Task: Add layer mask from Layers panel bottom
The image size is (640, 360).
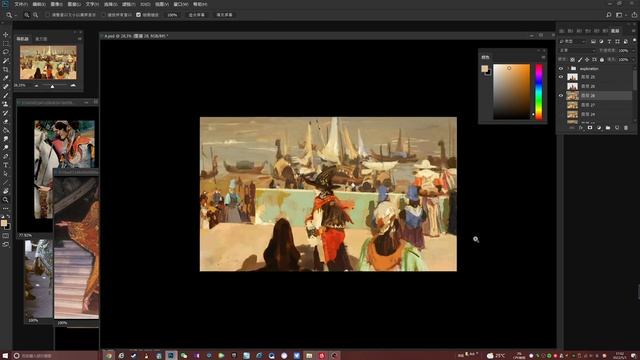Action: click(x=590, y=128)
